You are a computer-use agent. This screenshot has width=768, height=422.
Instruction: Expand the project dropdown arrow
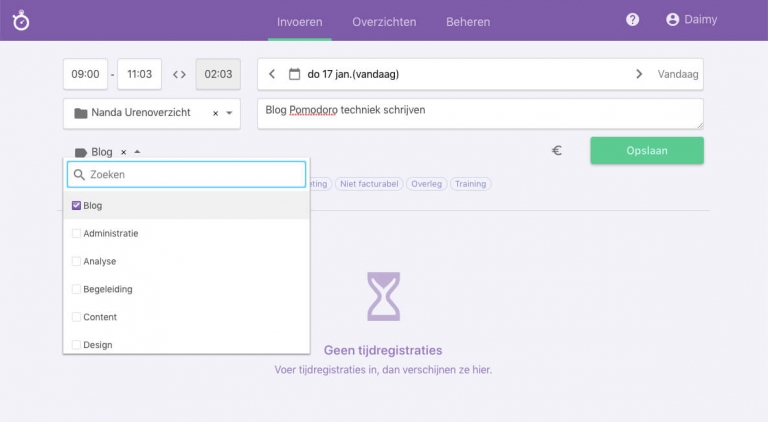click(x=229, y=113)
